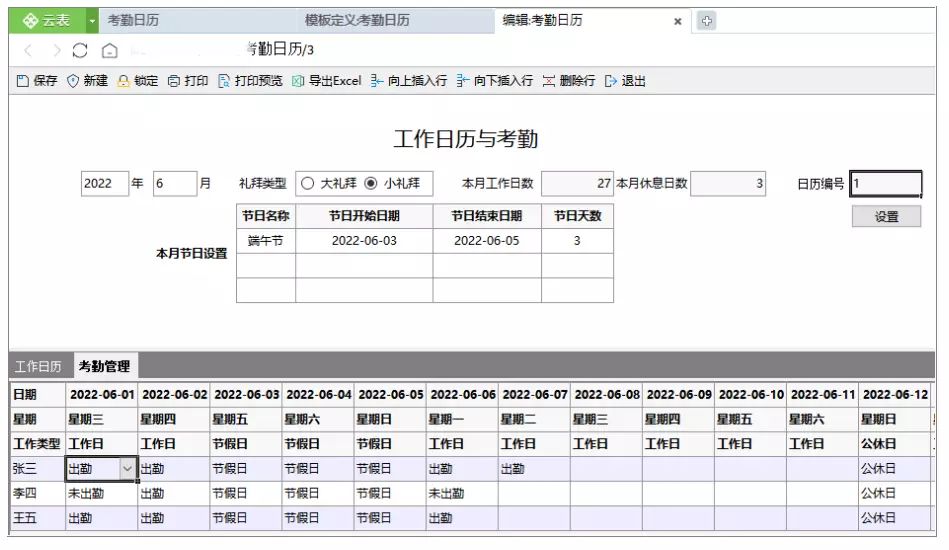This screenshot has width=949, height=550.
Task: Click the 本月休息日数 field showing 3
Action: (727, 183)
